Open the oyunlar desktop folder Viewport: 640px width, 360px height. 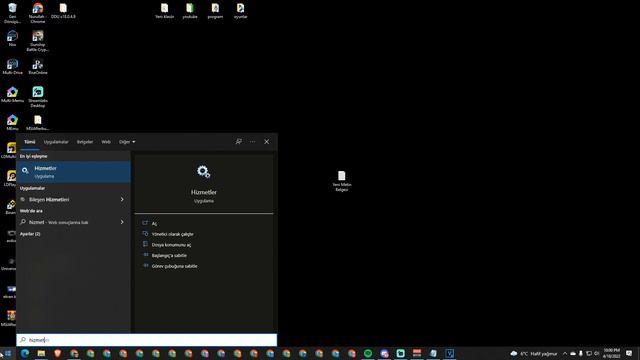pos(240,11)
